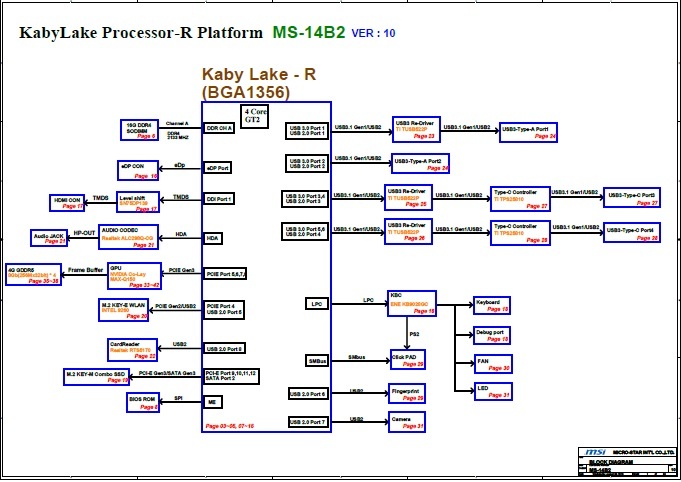The width and height of the screenshot is (681, 482).
Task: Select the "4G GDDR5" memory block
Action: [x=33, y=274]
